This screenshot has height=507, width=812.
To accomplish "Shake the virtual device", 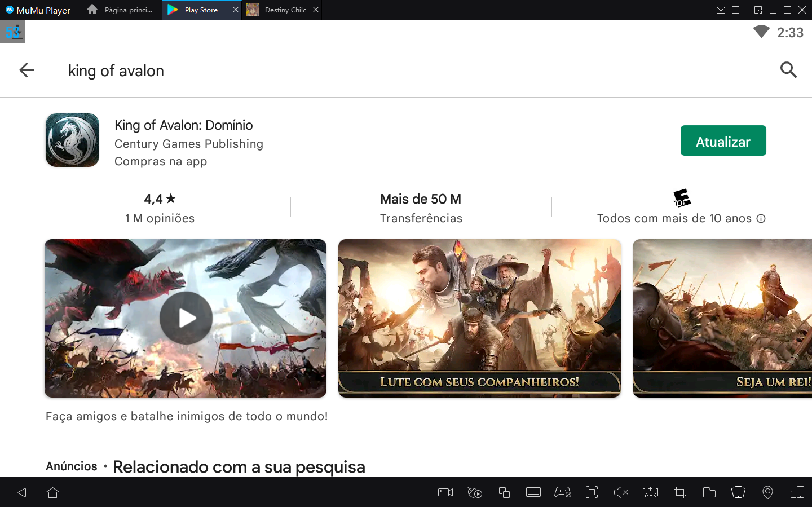I will (x=738, y=492).
